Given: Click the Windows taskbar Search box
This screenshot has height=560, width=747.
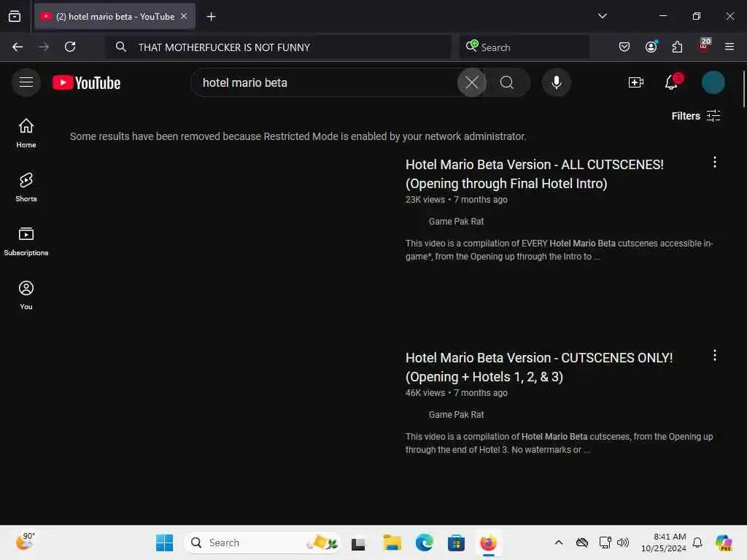Looking at the screenshot, I should tap(262, 542).
